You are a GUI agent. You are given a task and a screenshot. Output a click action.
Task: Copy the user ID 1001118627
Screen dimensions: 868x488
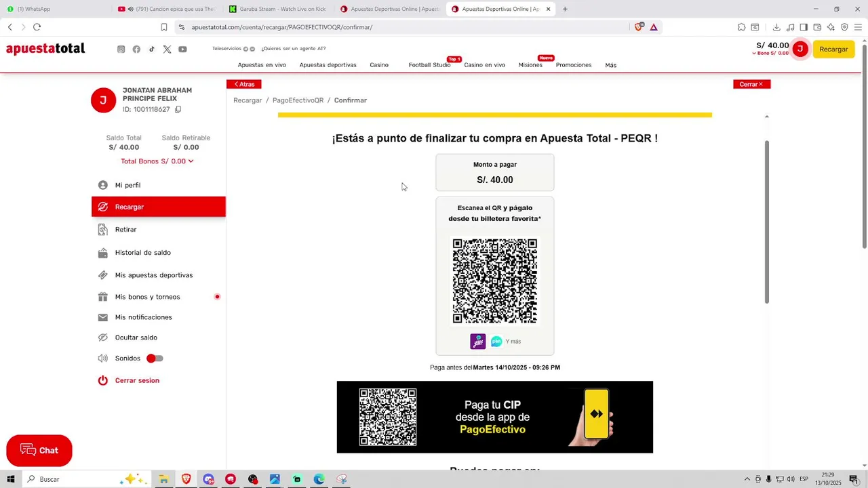point(178,109)
